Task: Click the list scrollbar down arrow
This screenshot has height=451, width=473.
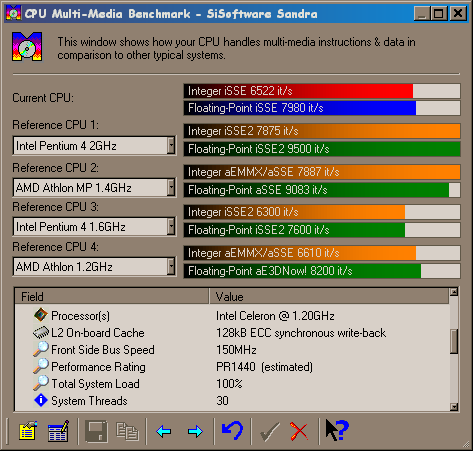Action: (454, 406)
